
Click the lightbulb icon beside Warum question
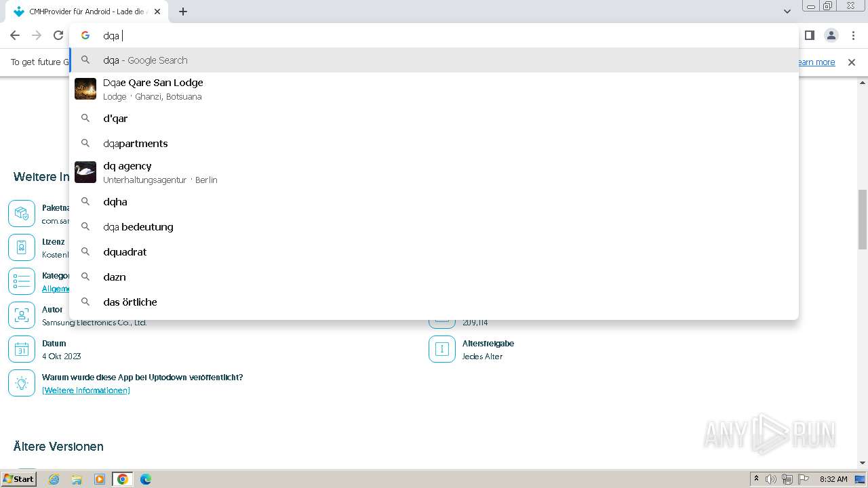click(x=22, y=383)
